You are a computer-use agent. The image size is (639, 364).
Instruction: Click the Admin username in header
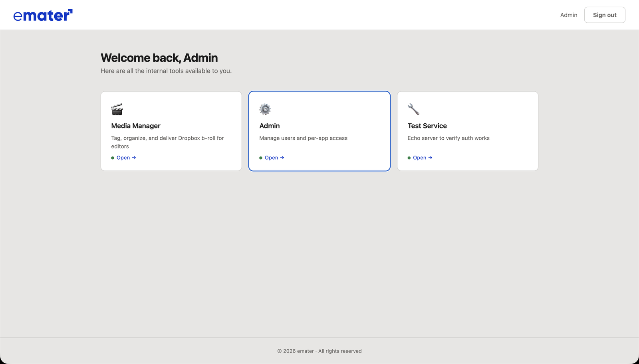pyautogui.click(x=569, y=15)
